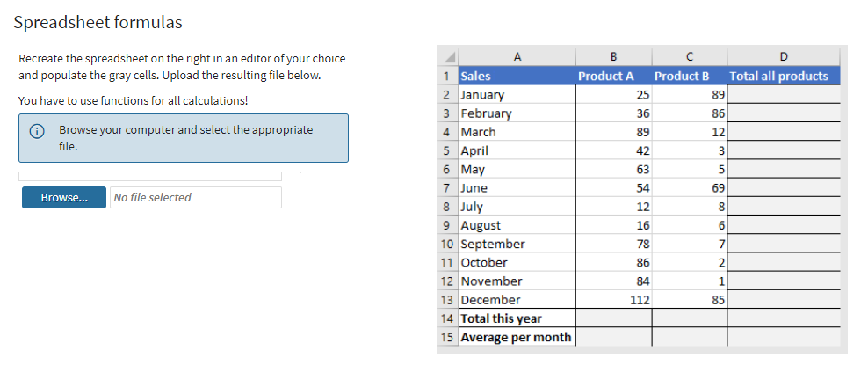868x380 pixels.
Task: Select column A header
Action: 517,57
